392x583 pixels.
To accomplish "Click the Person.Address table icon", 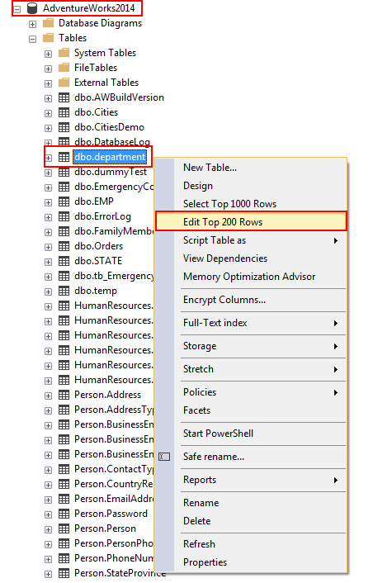I will click(64, 396).
